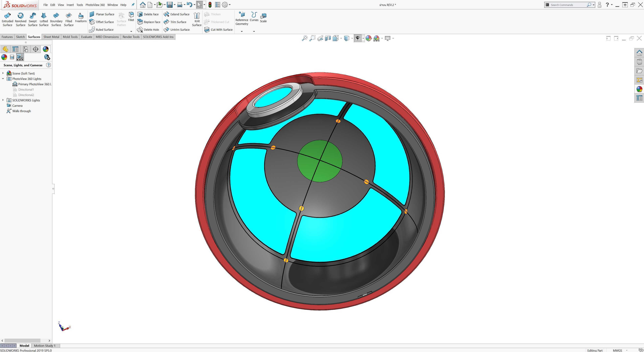
Task: Start the Lofted Surface command
Action: [x=44, y=19]
